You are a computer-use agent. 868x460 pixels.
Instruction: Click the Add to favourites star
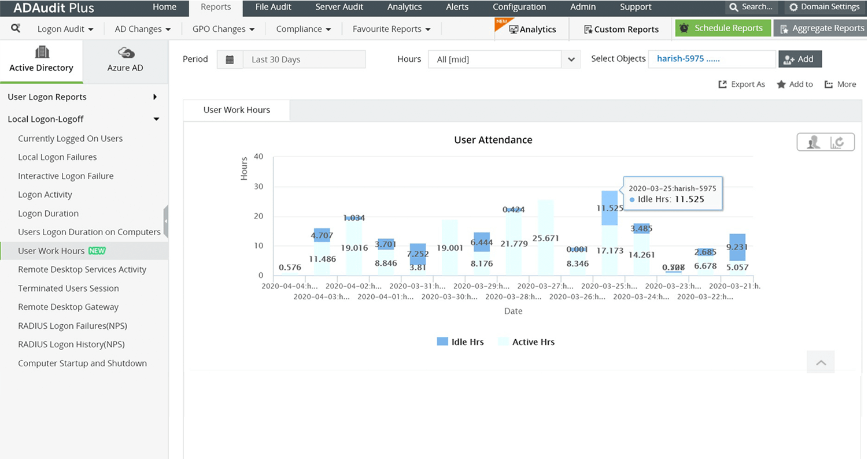click(x=781, y=84)
